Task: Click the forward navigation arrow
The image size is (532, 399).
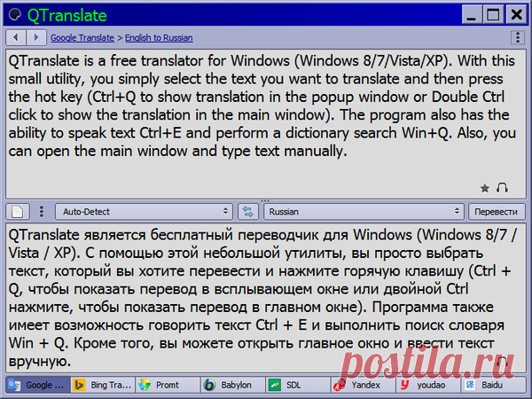Action: (x=36, y=37)
